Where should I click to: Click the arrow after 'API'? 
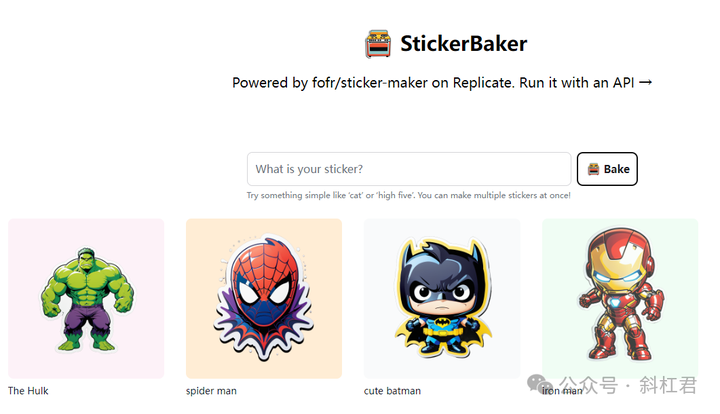[x=645, y=83]
